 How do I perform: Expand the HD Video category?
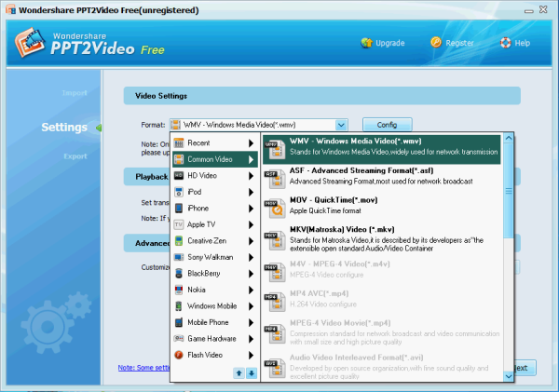point(214,175)
